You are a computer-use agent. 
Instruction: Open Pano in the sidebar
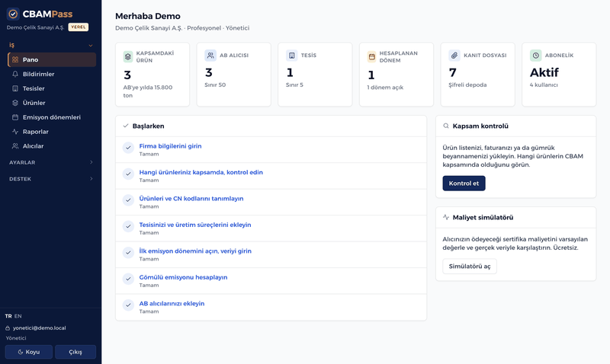52,59
